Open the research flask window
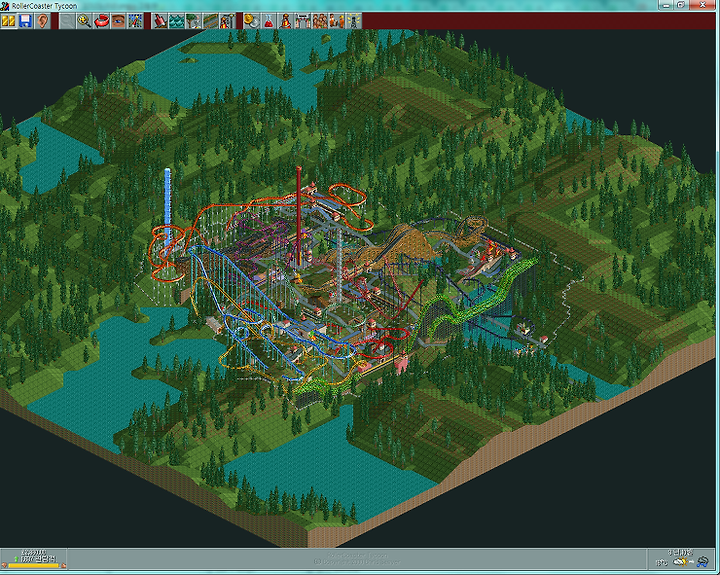 pyautogui.click(x=269, y=21)
